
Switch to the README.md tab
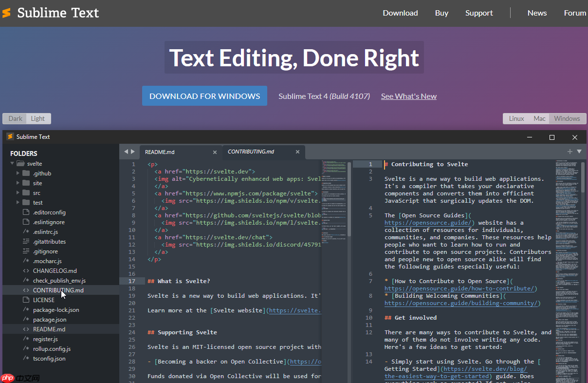tap(160, 152)
